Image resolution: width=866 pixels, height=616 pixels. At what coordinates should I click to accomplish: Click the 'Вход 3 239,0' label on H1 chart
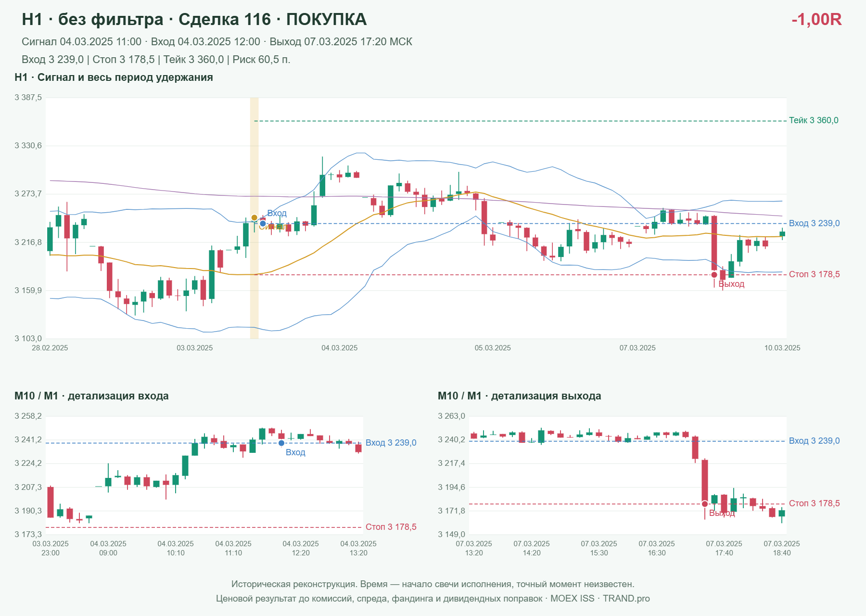click(x=815, y=223)
